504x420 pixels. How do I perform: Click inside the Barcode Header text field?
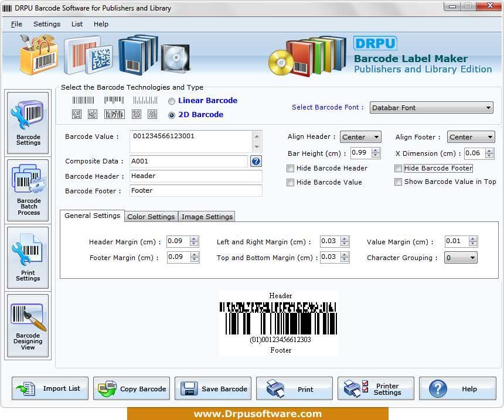click(195, 176)
